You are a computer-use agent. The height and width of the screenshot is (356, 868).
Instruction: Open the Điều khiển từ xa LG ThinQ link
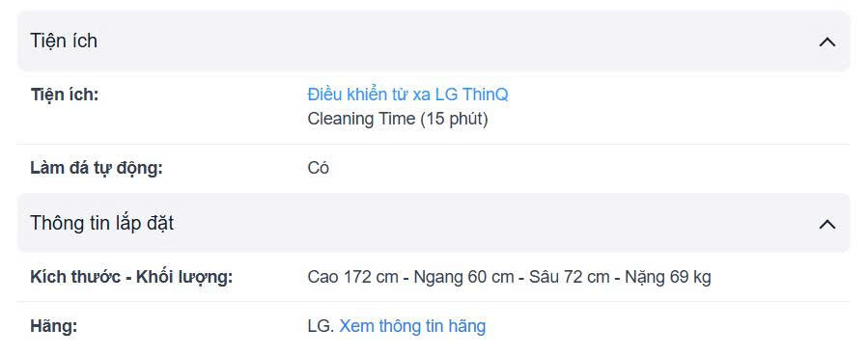407,96
